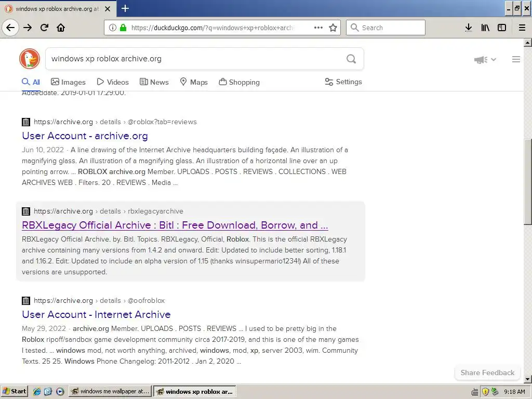Click 'May 29, 2022' result date
This screenshot has width=532, height=399.
(44, 328)
